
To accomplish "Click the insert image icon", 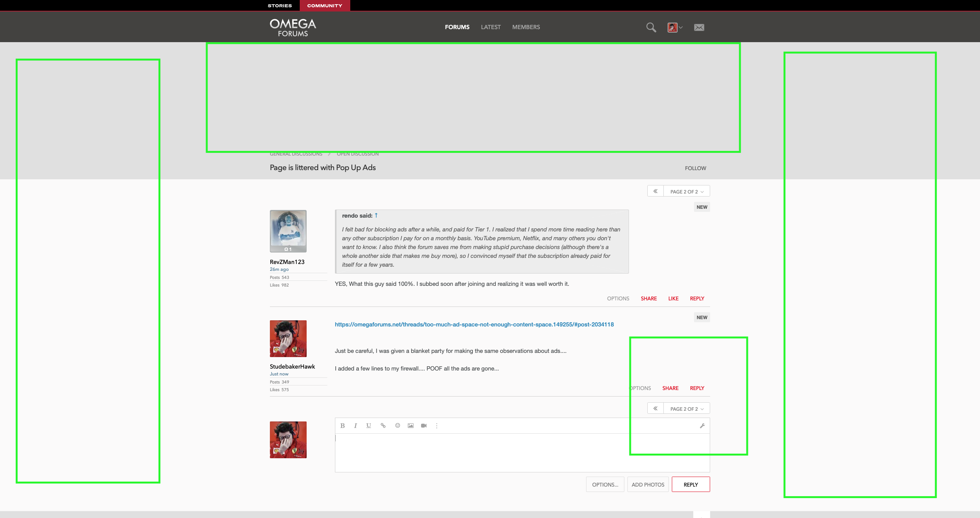I will pyautogui.click(x=411, y=426).
